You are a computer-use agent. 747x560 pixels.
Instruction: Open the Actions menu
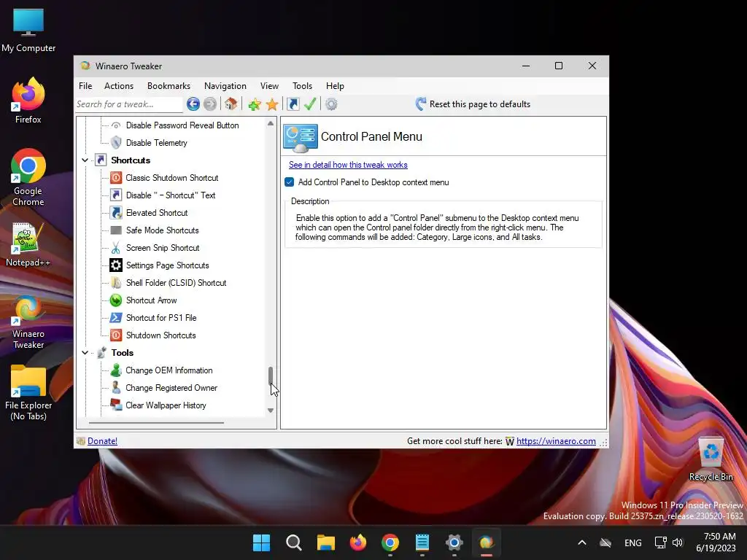[119, 86]
